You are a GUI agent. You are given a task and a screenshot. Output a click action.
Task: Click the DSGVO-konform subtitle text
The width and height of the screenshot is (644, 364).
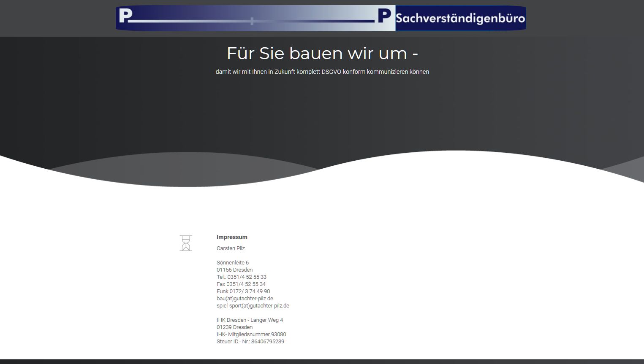(322, 72)
